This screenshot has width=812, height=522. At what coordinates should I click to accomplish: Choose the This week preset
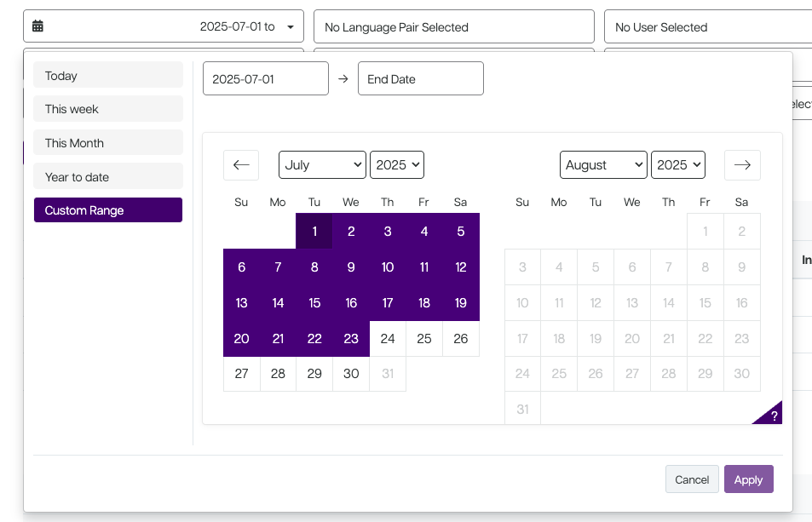108,109
